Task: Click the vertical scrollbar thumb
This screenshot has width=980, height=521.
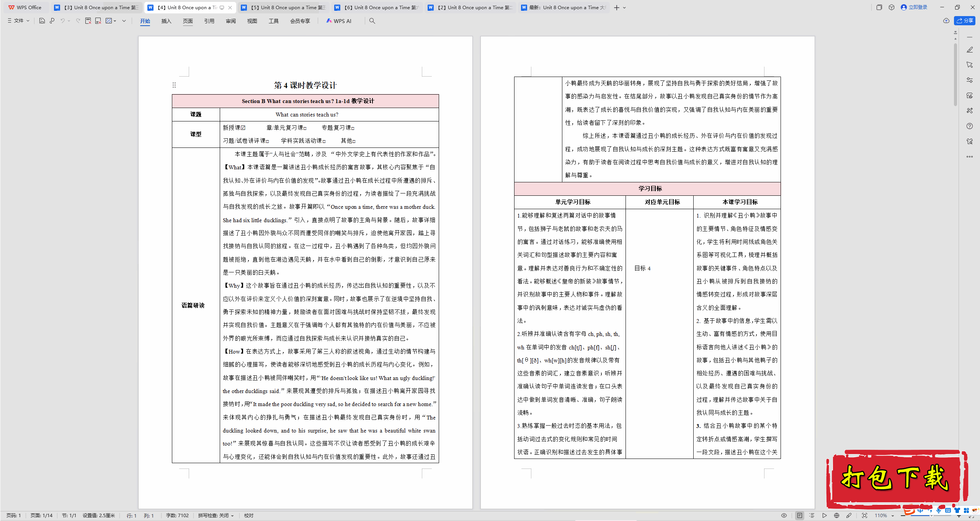Action: (x=955, y=75)
